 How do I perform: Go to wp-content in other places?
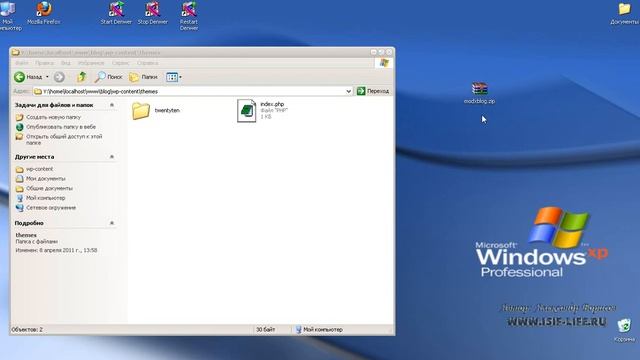(40, 169)
